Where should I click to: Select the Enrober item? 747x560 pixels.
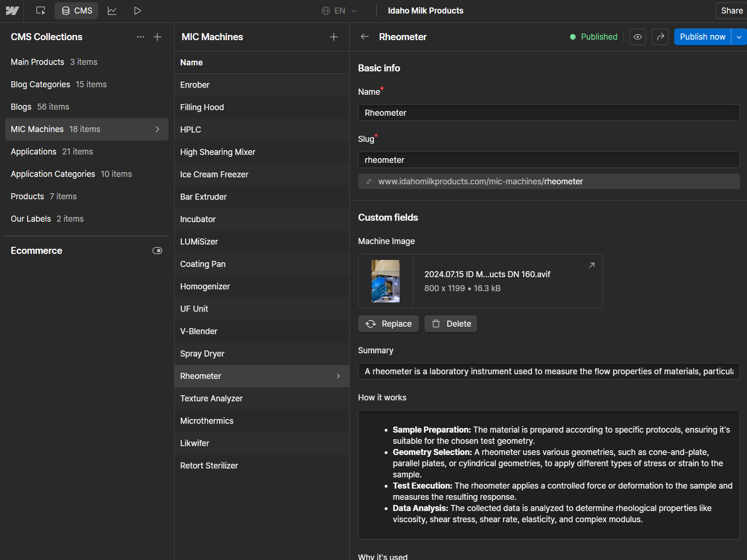click(x=262, y=85)
